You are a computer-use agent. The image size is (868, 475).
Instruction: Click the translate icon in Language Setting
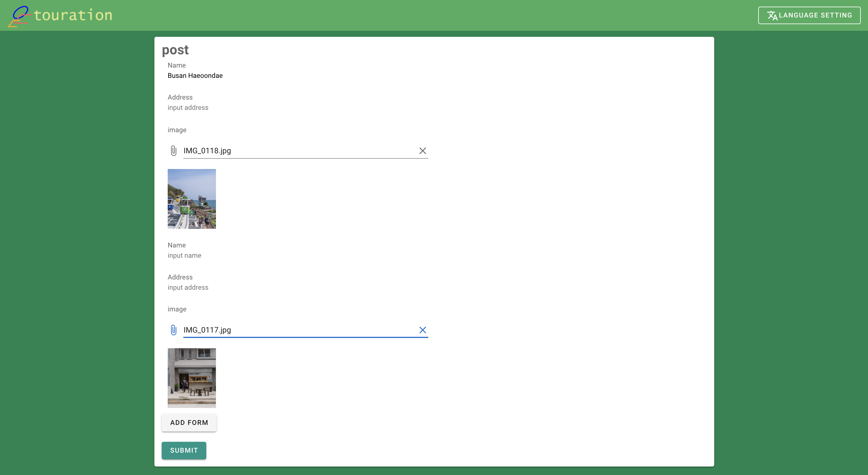point(772,15)
